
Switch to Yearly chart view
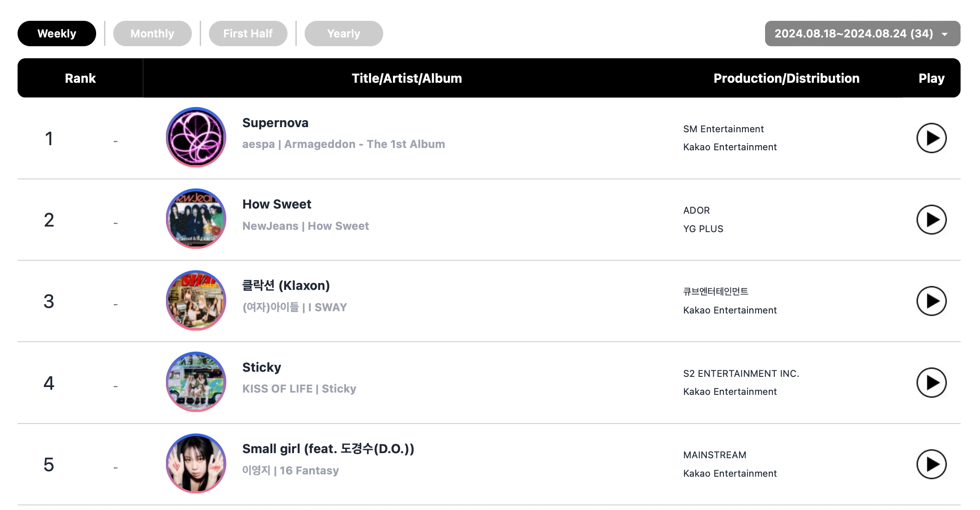coord(344,33)
